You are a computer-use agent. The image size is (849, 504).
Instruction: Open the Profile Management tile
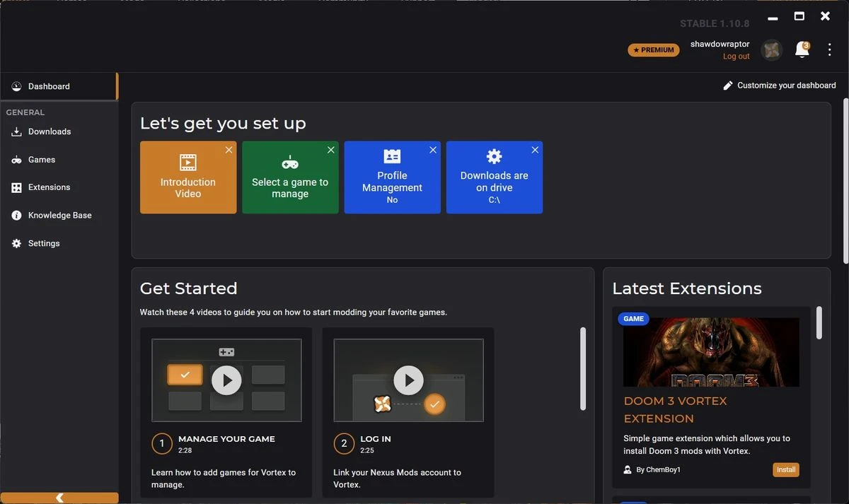(392, 177)
